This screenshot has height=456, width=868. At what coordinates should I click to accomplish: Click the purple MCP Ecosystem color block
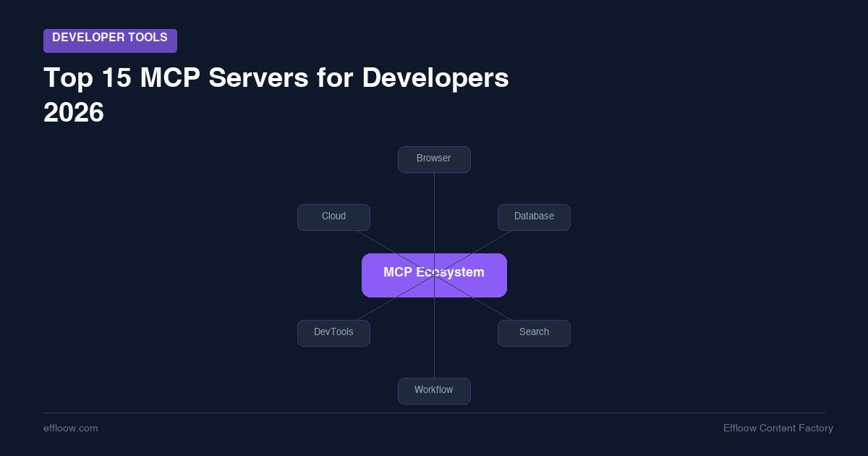click(x=434, y=275)
